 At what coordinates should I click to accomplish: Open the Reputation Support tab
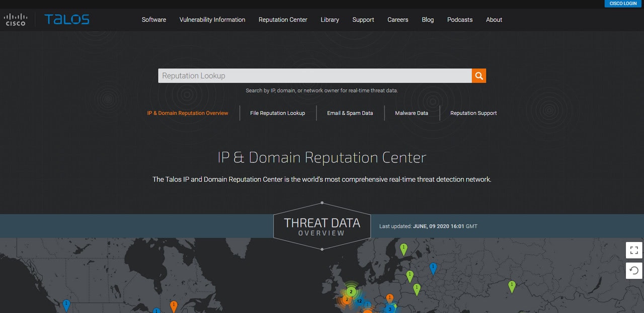473,113
